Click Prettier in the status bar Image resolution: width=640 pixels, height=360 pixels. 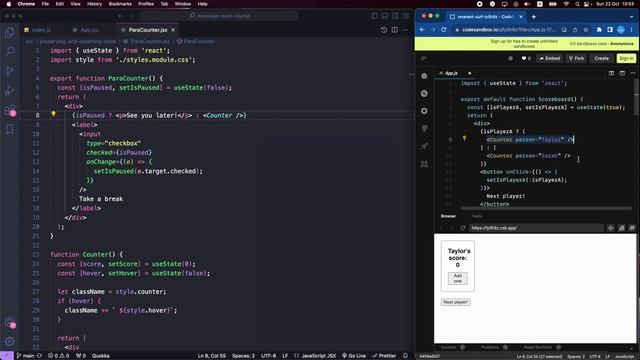(384, 356)
